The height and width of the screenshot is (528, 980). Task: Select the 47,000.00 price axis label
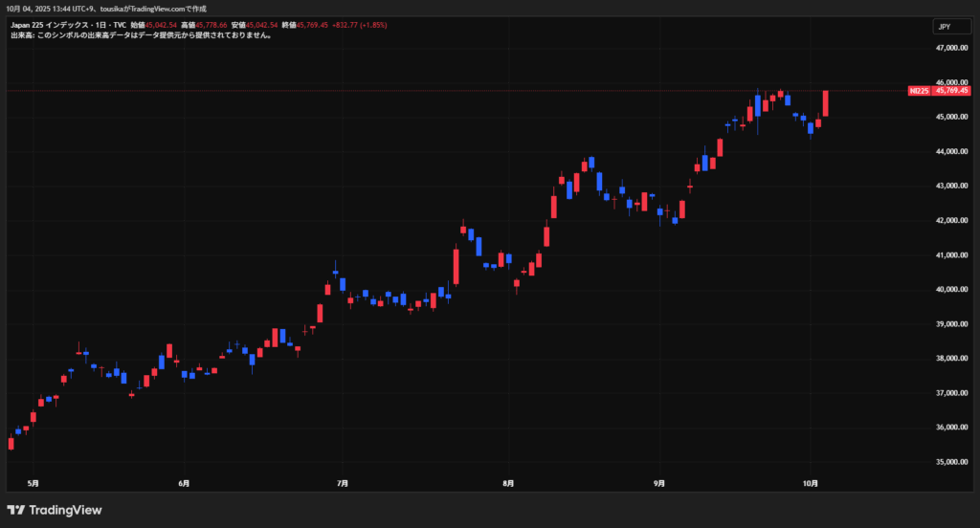tap(953, 48)
